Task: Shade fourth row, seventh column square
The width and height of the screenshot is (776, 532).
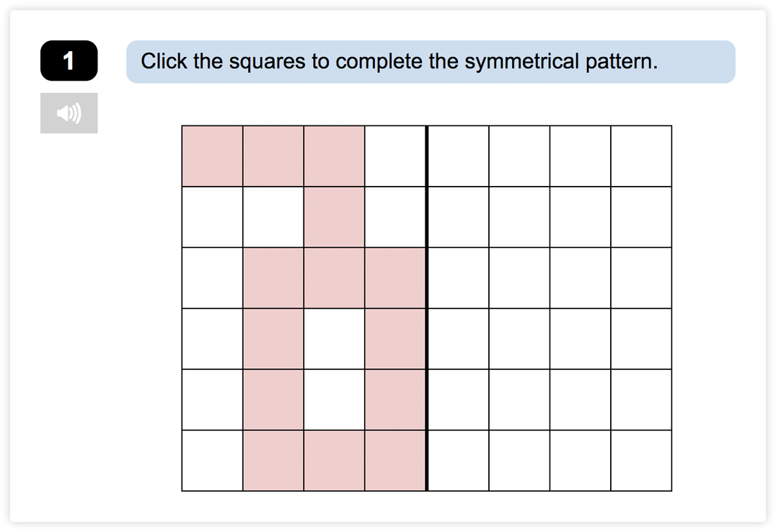Action: tap(580, 339)
